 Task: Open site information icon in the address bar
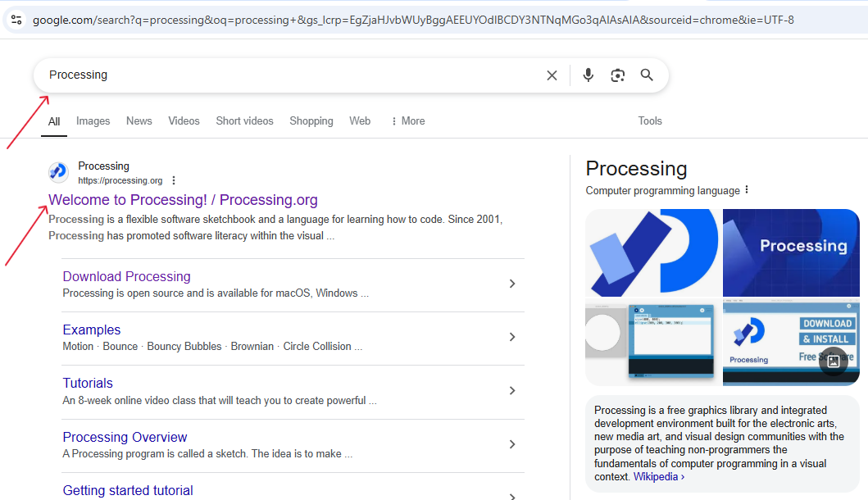pyautogui.click(x=16, y=20)
